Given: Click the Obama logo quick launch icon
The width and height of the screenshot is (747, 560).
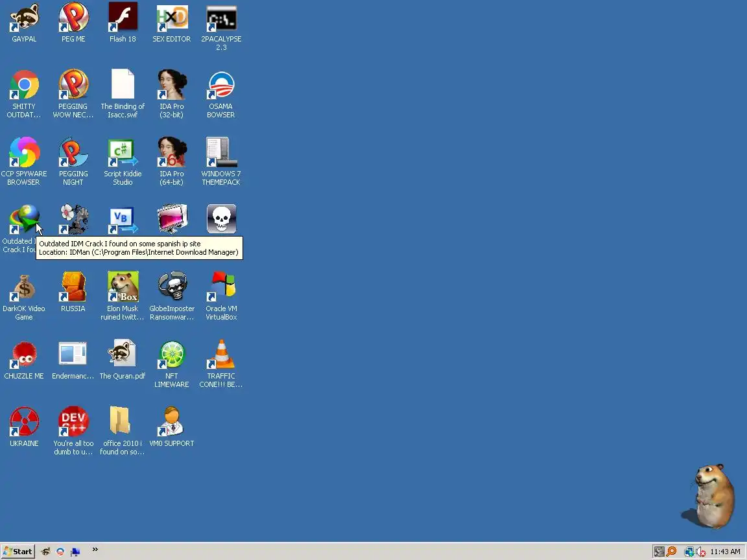Looking at the screenshot, I should point(60,552).
